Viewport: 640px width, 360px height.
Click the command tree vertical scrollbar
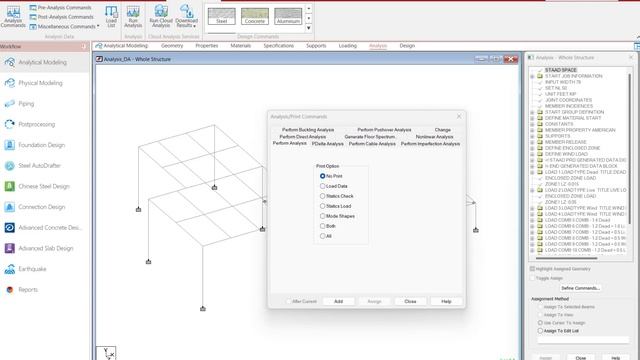tap(630, 148)
